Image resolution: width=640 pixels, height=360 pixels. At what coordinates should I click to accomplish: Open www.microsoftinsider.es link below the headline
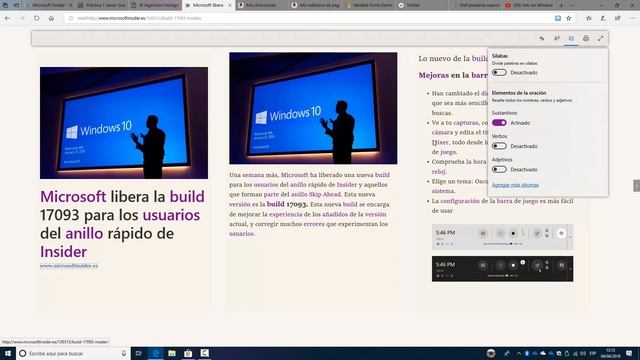pyautogui.click(x=69, y=266)
